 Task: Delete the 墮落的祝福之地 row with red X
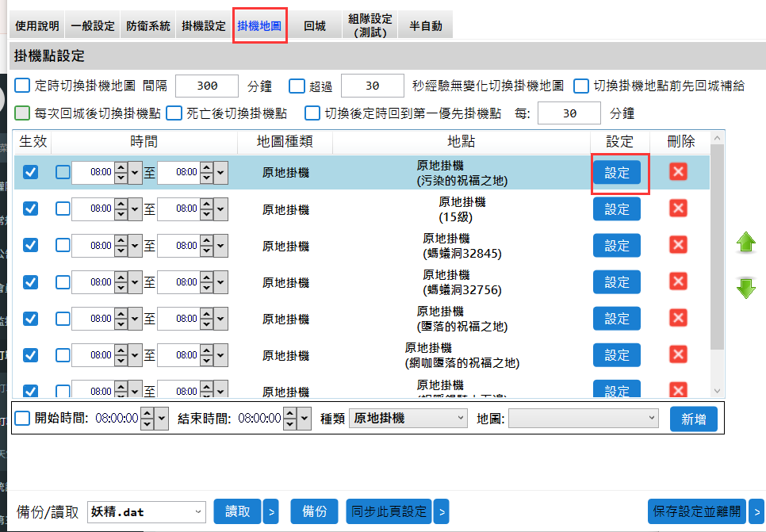pos(678,319)
